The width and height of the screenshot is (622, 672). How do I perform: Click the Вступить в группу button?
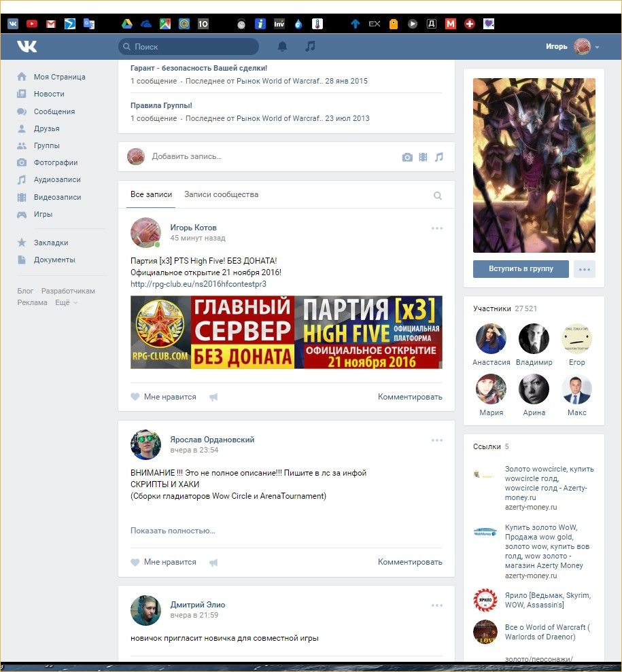521,268
